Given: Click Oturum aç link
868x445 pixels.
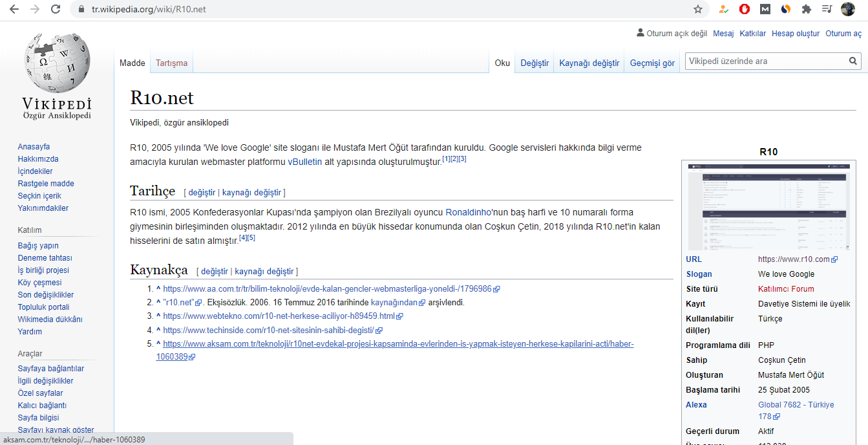Looking at the screenshot, I should pos(843,34).
